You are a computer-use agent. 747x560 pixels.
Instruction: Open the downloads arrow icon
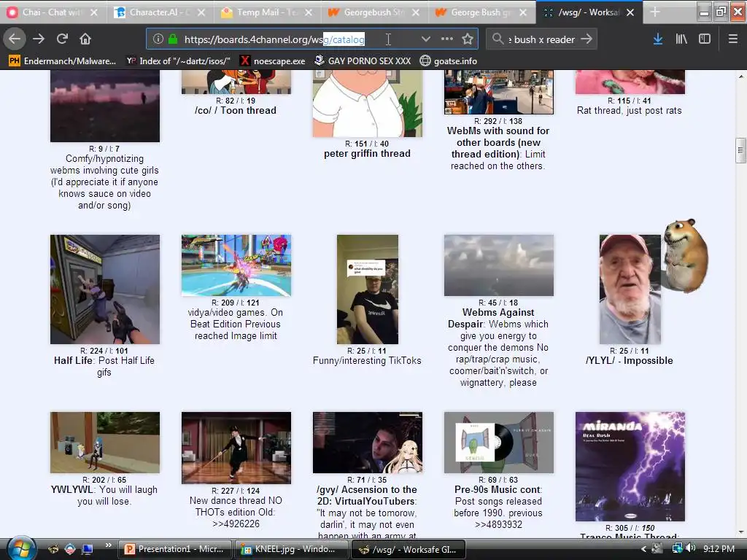coord(658,39)
